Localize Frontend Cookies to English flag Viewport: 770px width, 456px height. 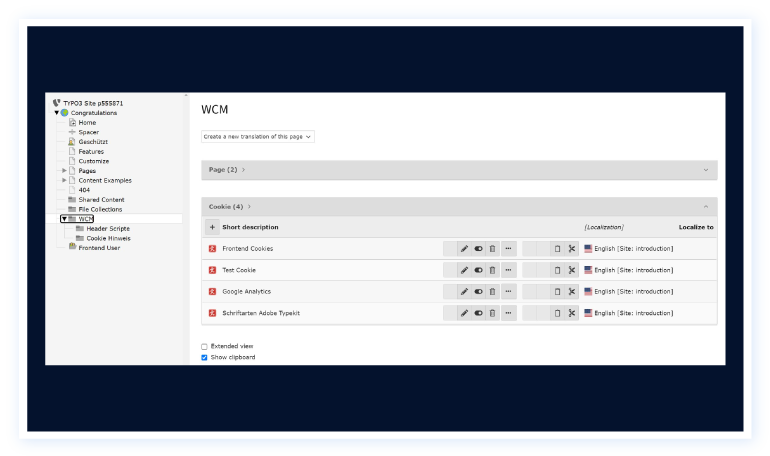point(588,249)
